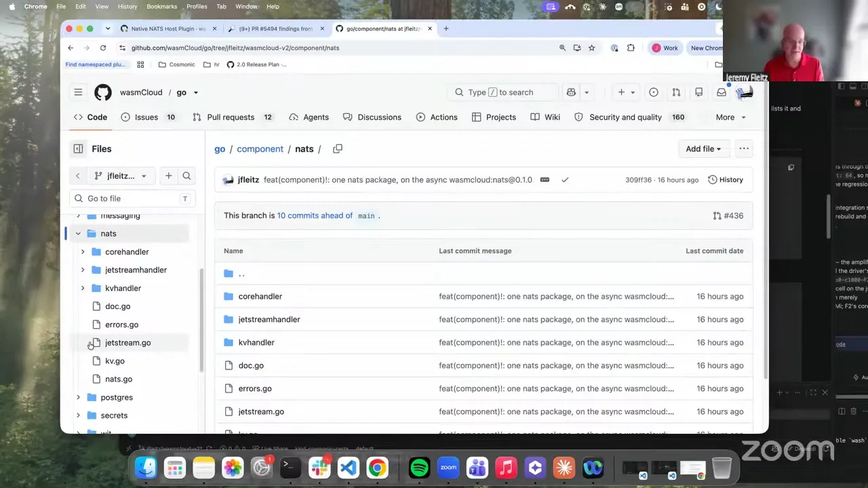Open the Actions tab
The width and height of the screenshot is (868, 488).
(x=437, y=117)
